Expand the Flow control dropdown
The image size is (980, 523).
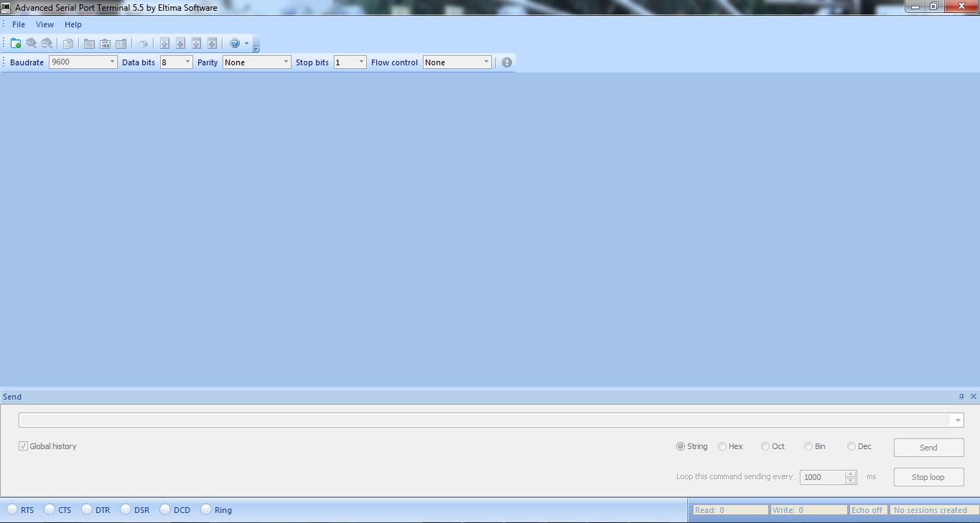click(x=486, y=62)
